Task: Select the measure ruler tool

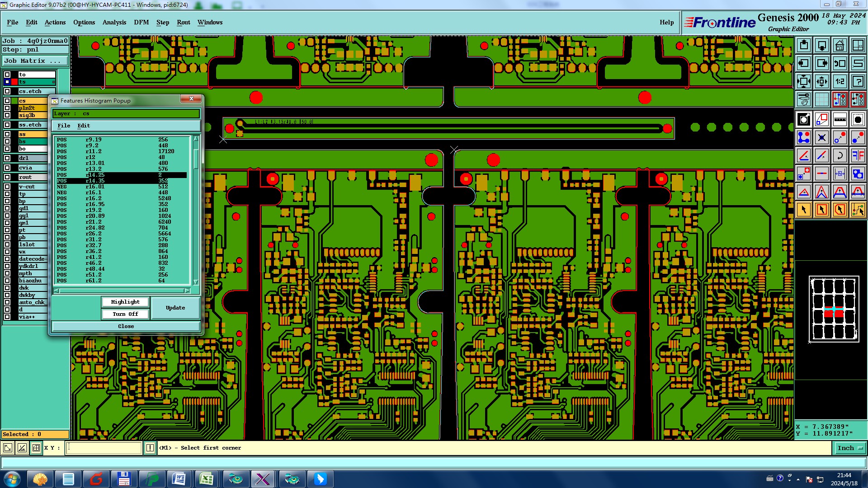Action: click(840, 119)
